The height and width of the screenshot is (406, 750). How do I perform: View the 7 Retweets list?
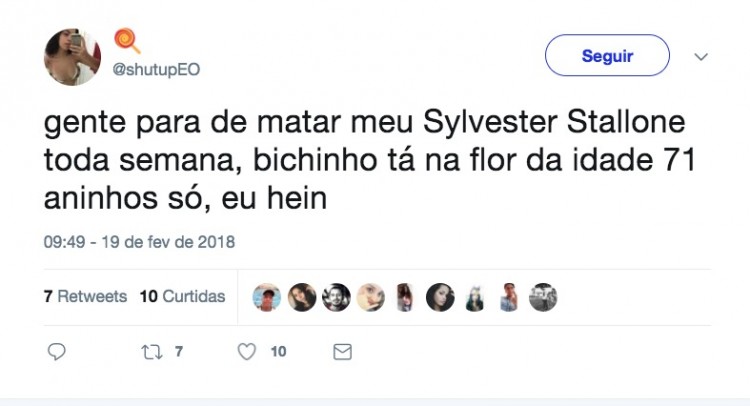pos(85,297)
